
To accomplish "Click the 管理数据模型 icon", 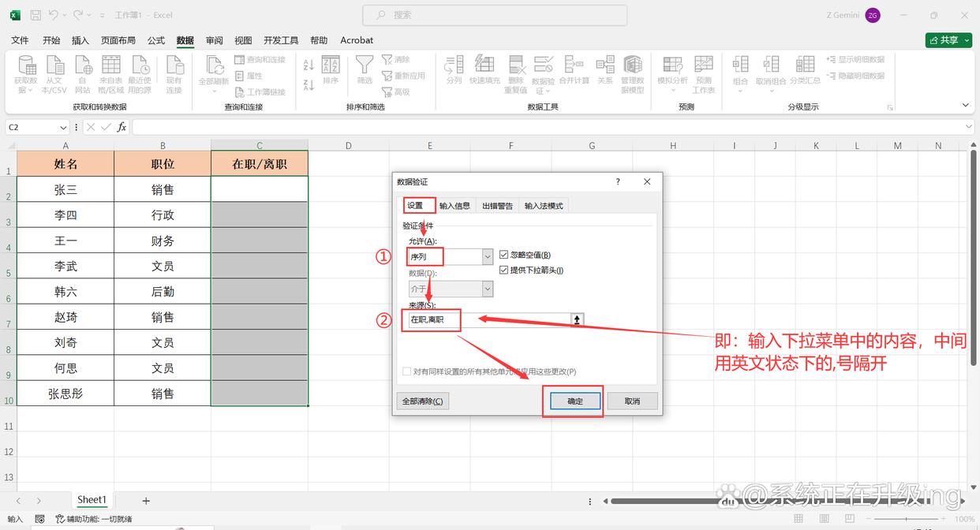I will 632,65.
